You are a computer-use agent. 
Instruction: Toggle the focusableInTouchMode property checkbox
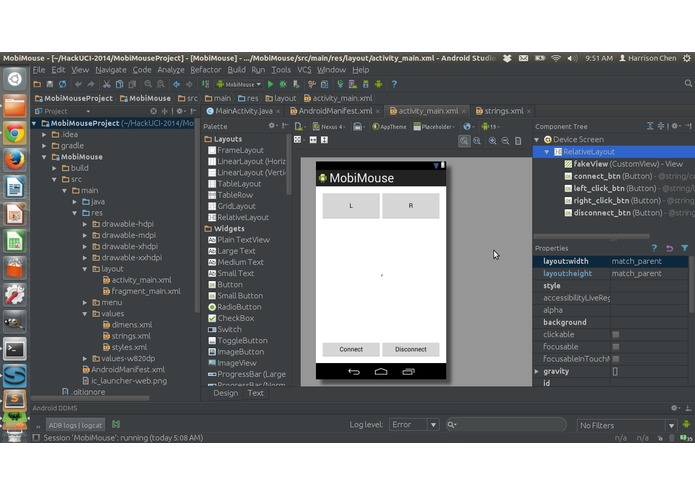tap(616, 359)
